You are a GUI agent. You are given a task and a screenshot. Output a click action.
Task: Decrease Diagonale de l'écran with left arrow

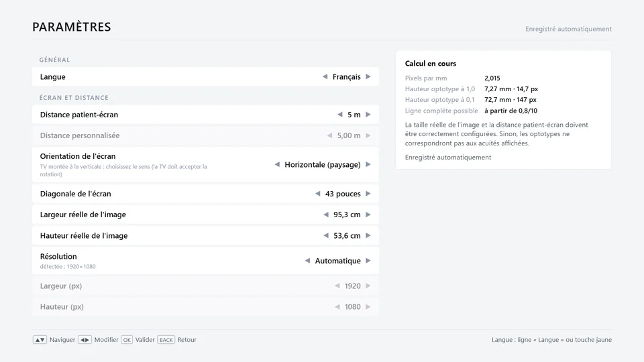tap(317, 194)
